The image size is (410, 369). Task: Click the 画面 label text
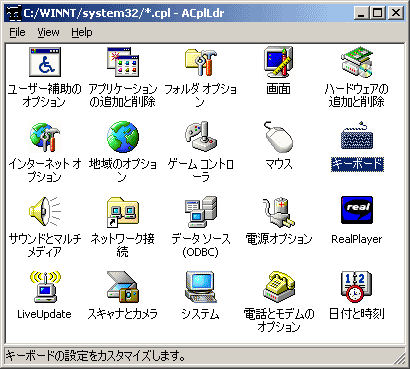point(278,89)
